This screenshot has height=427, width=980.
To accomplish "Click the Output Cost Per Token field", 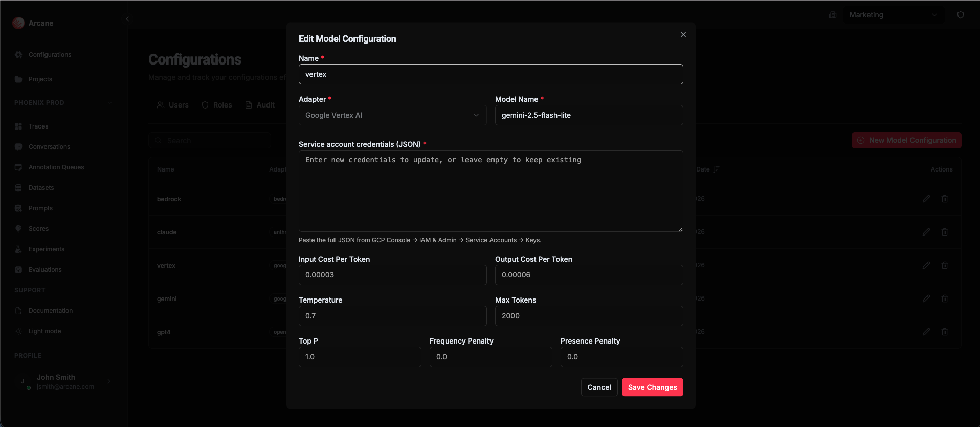I will [589, 275].
